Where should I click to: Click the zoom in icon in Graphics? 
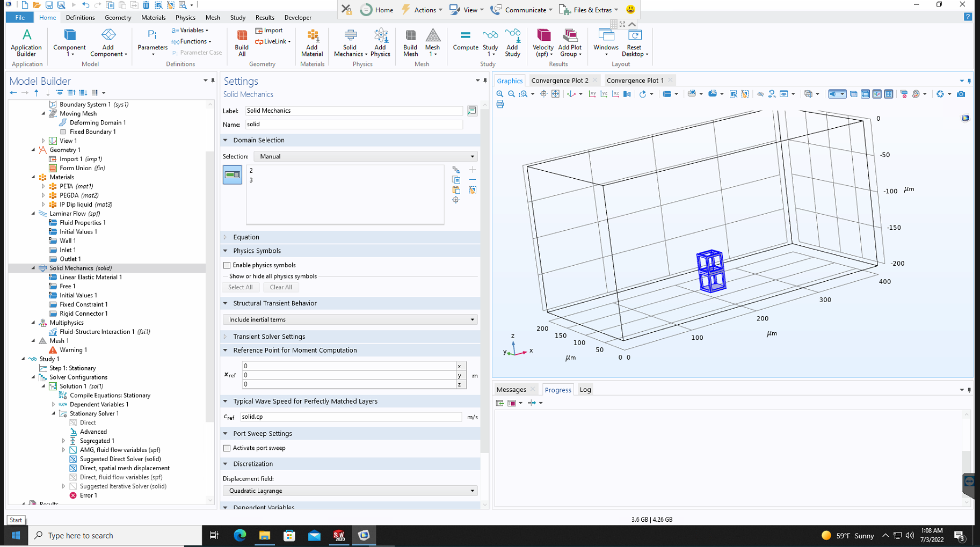[x=500, y=94]
